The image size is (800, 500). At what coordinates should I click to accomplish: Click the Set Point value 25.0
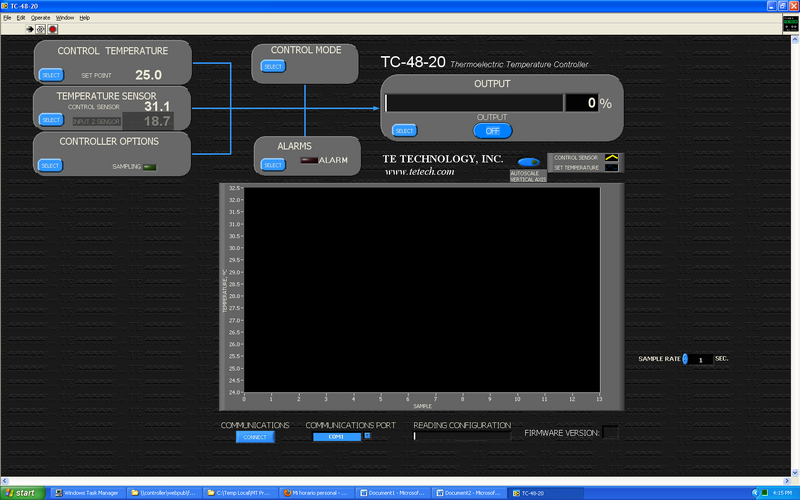148,75
